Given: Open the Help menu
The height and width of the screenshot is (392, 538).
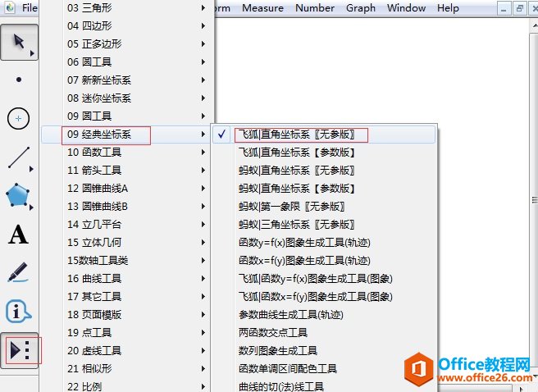Looking at the screenshot, I should pyautogui.click(x=448, y=8).
